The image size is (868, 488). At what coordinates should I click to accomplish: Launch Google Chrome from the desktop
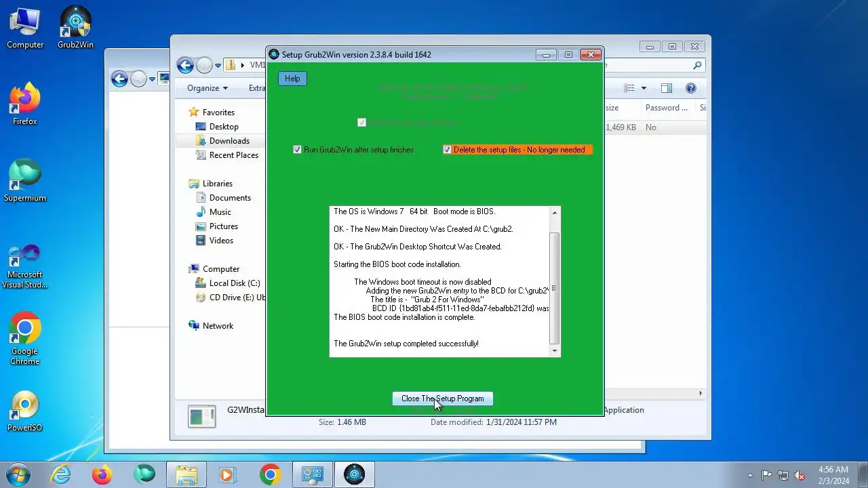(25, 339)
